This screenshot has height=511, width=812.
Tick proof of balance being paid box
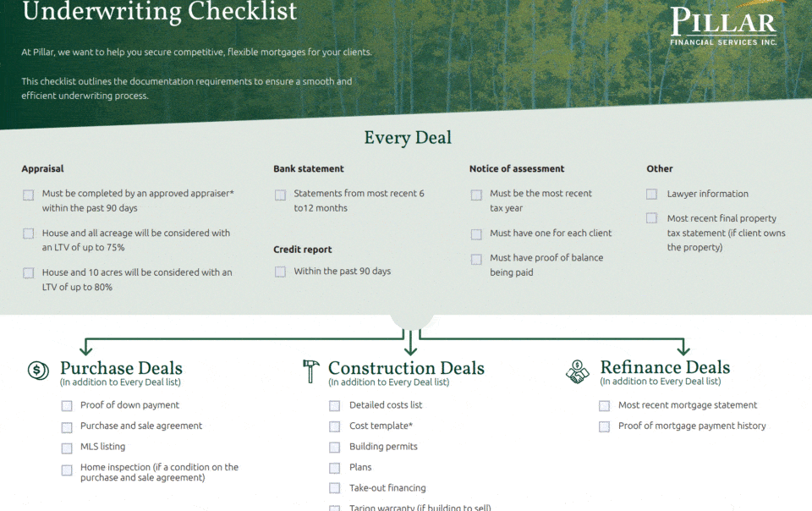pos(476,259)
